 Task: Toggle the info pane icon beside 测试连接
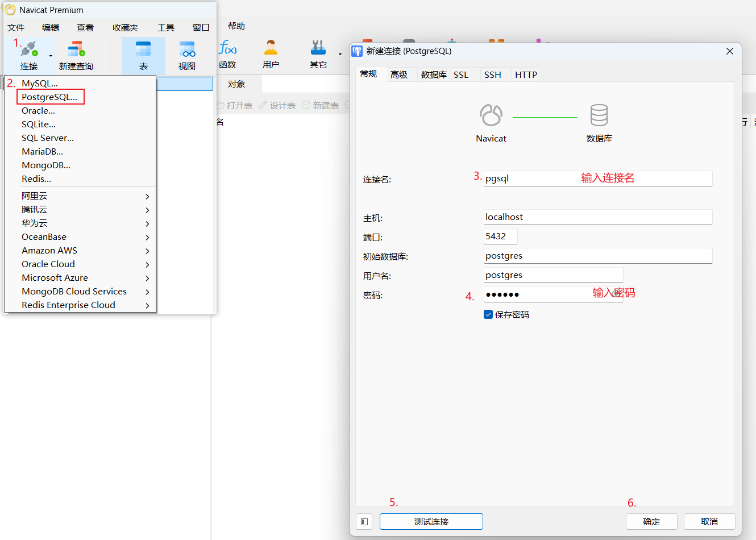click(364, 521)
